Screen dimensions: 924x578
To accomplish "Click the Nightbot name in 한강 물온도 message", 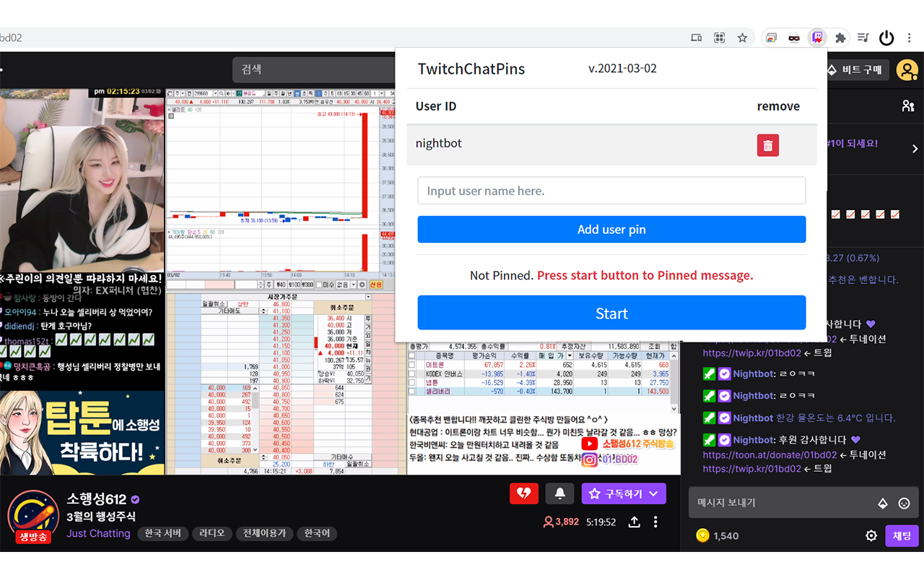I will tap(753, 418).
